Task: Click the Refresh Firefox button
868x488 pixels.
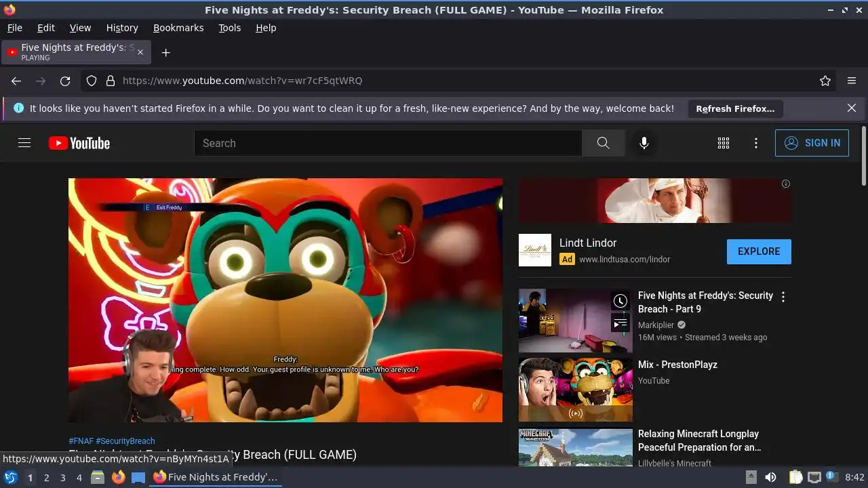Action: 735,108
